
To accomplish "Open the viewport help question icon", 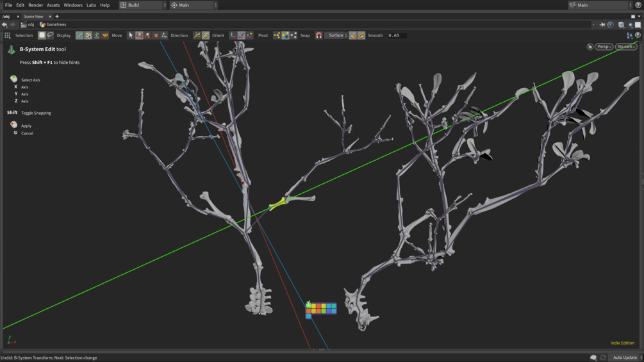I will coord(638,36).
